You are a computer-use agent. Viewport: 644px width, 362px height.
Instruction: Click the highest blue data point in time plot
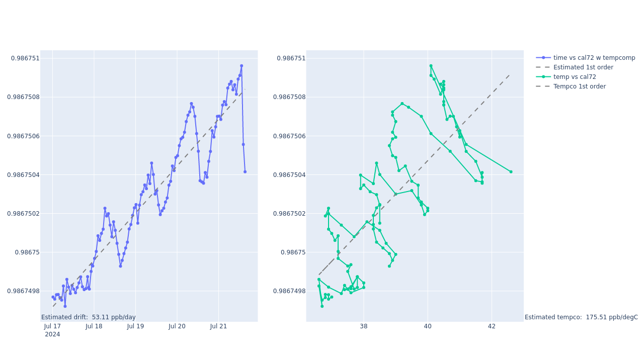(x=242, y=66)
